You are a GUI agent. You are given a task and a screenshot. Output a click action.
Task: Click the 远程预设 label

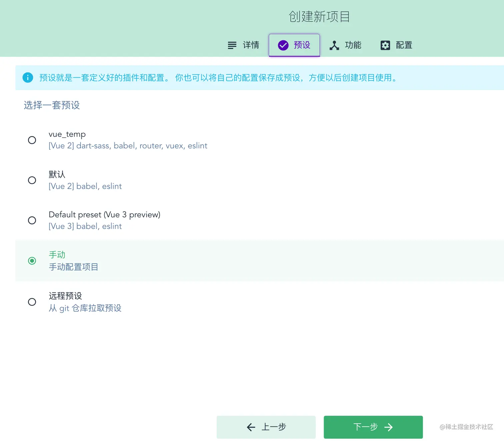[65, 296]
